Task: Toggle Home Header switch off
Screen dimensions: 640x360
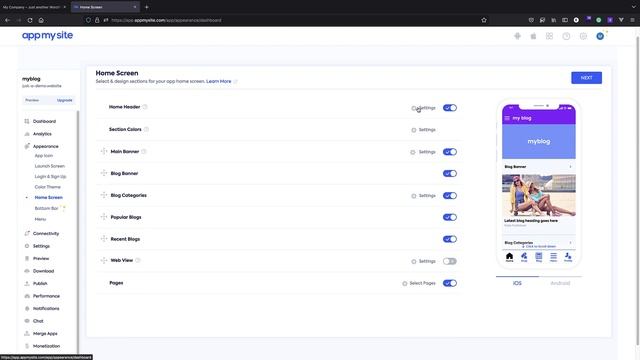Action: (449, 108)
